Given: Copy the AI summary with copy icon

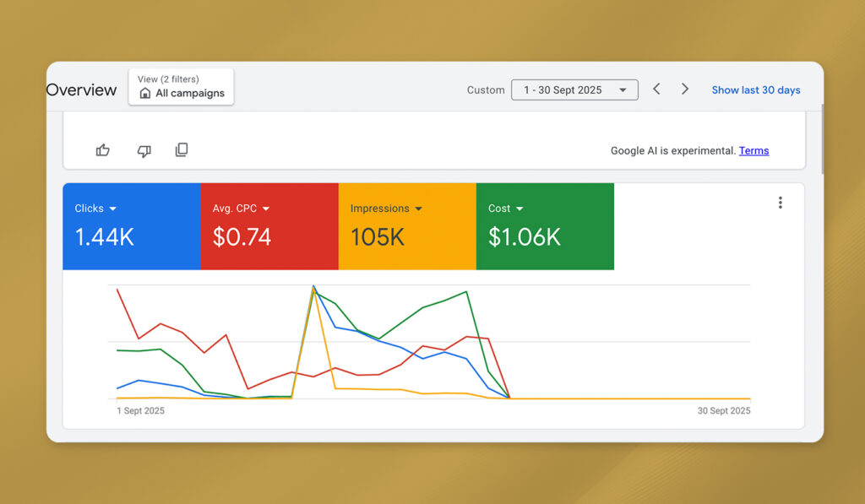Looking at the screenshot, I should click(182, 150).
